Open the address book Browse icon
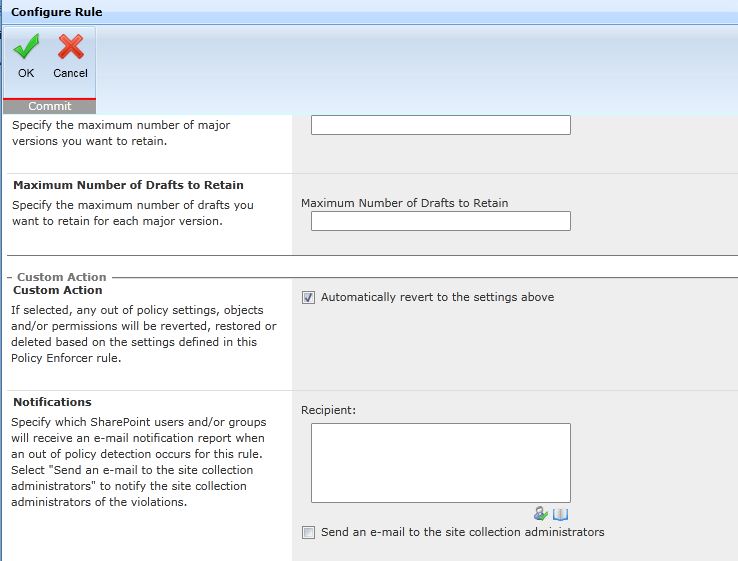This screenshot has width=738, height=561. (560, 513)
